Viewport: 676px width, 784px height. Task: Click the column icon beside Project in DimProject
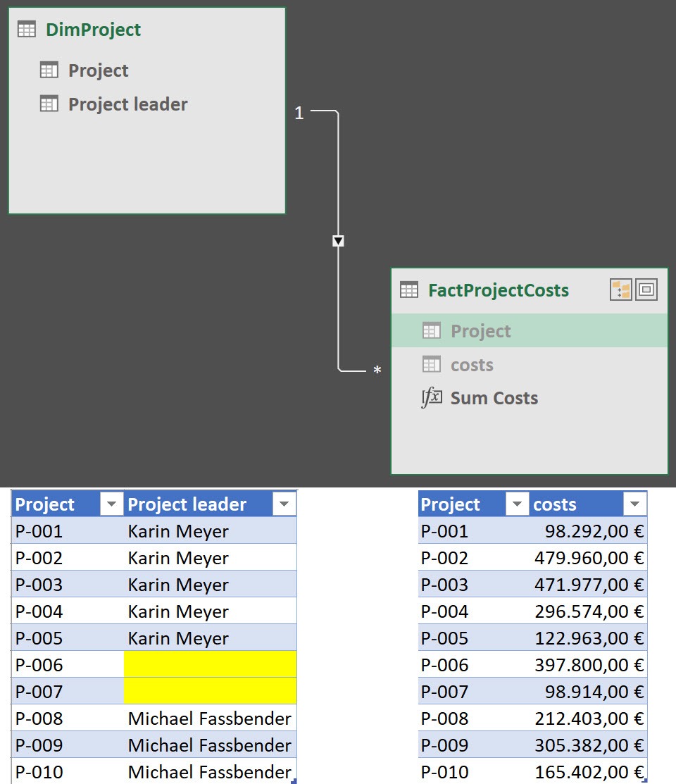click(x=48, y=70)
